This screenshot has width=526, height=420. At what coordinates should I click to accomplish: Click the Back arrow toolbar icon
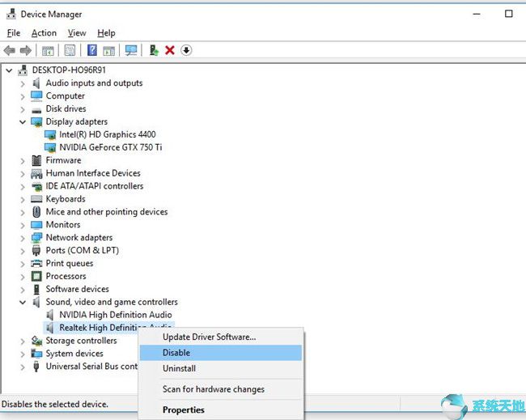click(10, 50)
